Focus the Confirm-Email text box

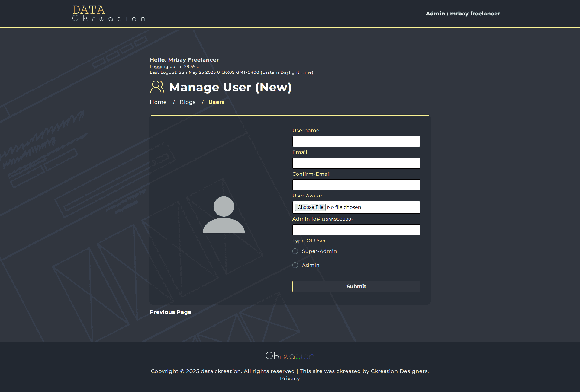[x=356, y=185]
